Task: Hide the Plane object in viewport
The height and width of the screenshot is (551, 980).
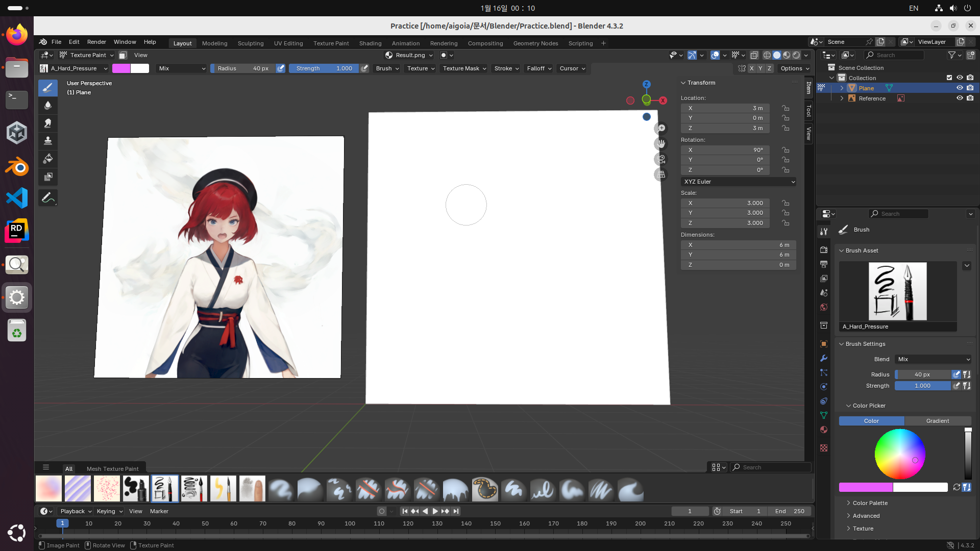Action: pyautogui.click(x=960, y=88)
